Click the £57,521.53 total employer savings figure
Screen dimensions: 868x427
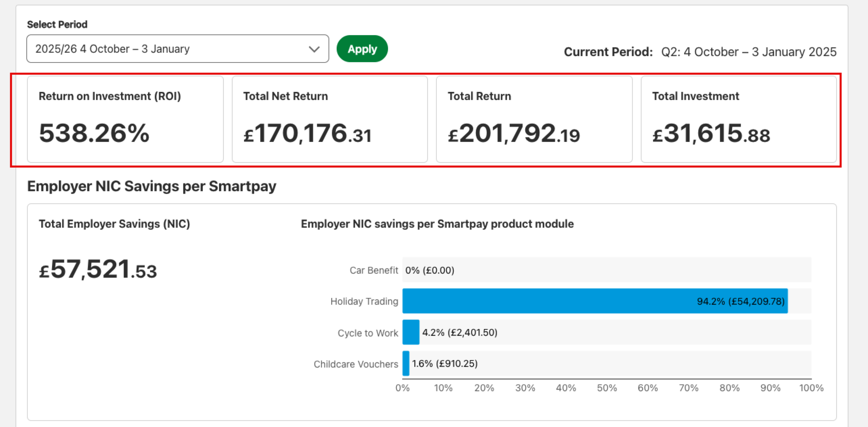[98, 269]
